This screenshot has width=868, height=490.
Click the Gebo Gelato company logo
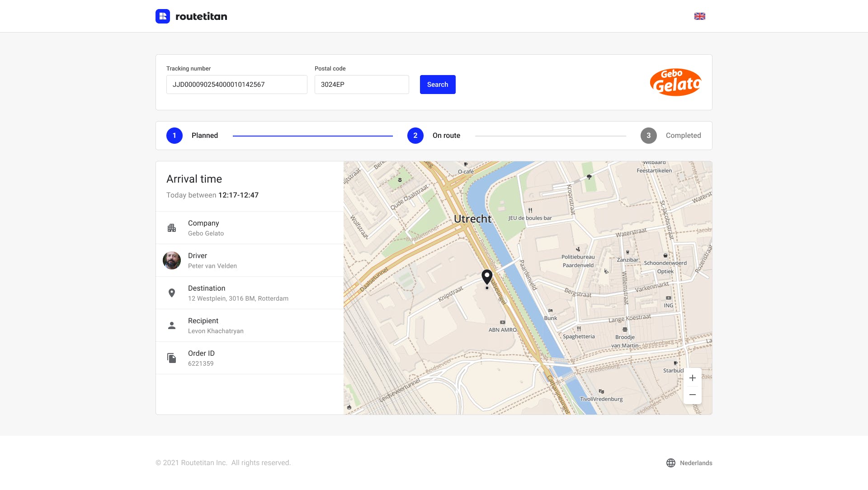tap(675, 82)
